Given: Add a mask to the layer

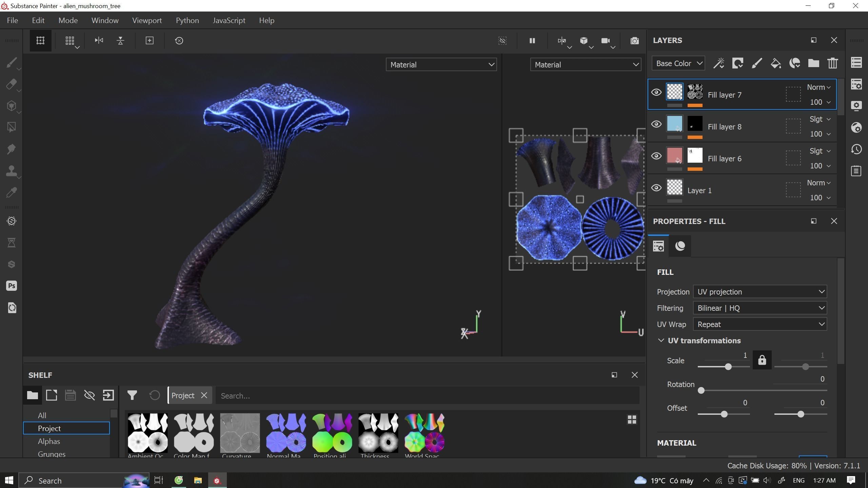Looking at the screenshot, I should pyautogui.click(x=737, y=63).
